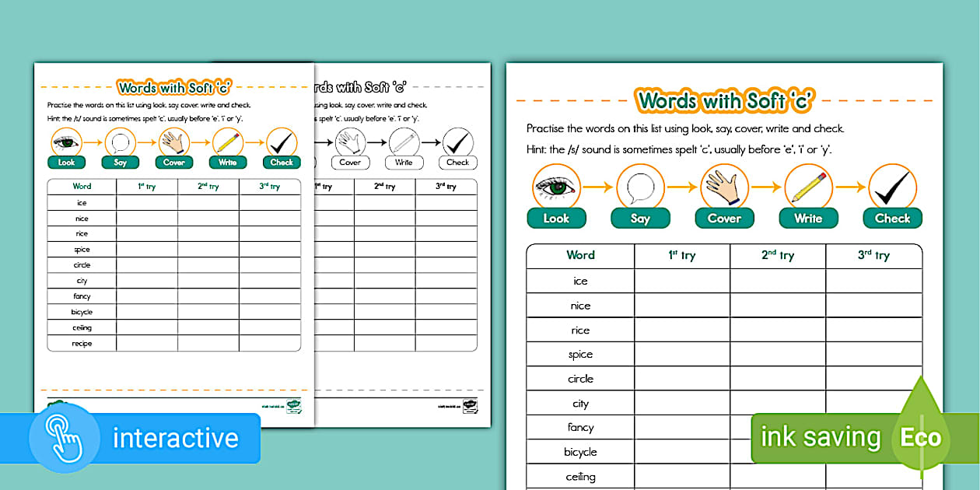Viewport: 980px width, 490px height.
Task: Expand the 3rd try column header
Action: coord(873,255)
